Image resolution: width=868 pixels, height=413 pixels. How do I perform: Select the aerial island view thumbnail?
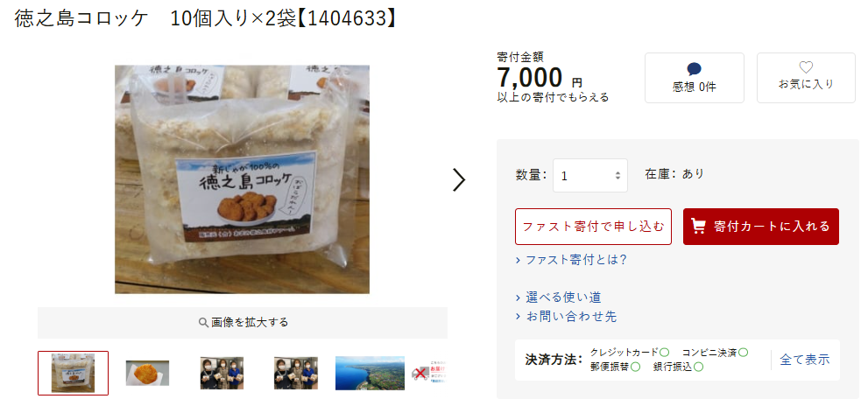370,374
